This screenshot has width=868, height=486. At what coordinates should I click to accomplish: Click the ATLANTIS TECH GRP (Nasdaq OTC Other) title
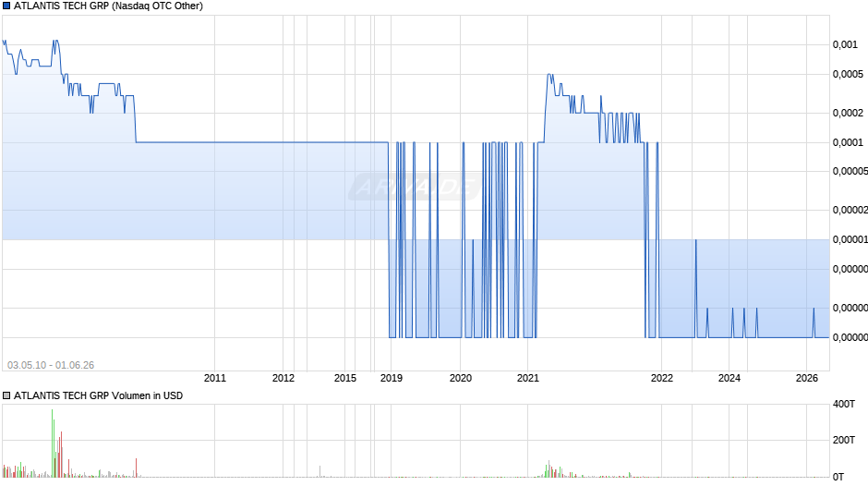(108, 6)
